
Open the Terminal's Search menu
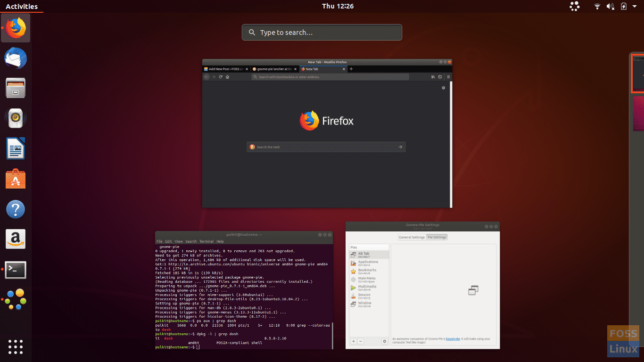190,241
